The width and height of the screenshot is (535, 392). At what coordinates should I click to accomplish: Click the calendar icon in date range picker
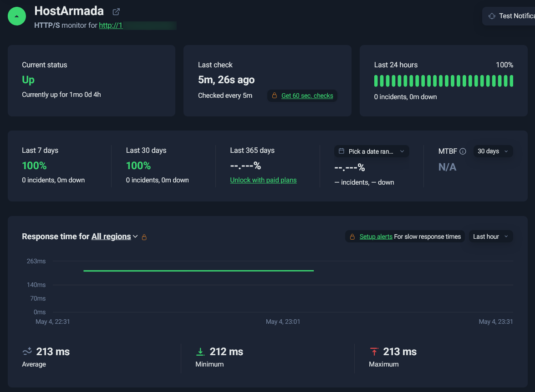tap(341, 151)
